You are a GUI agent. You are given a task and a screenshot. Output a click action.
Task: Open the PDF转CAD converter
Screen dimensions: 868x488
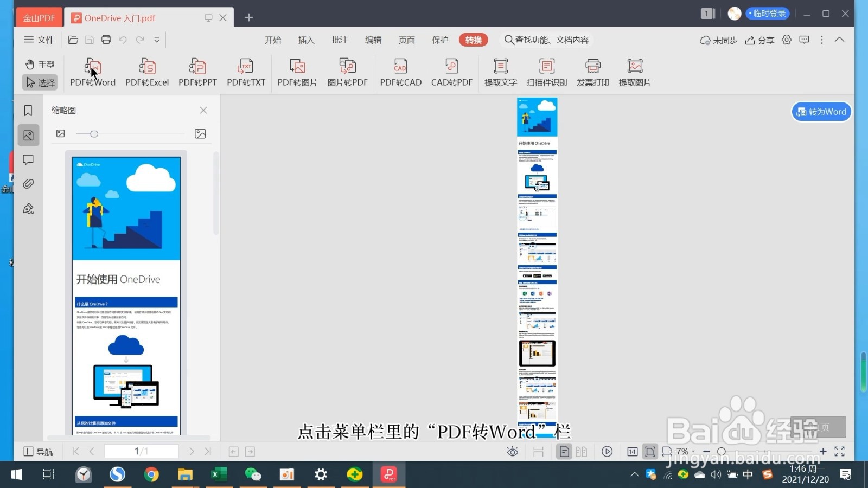(x=400, y=73)
